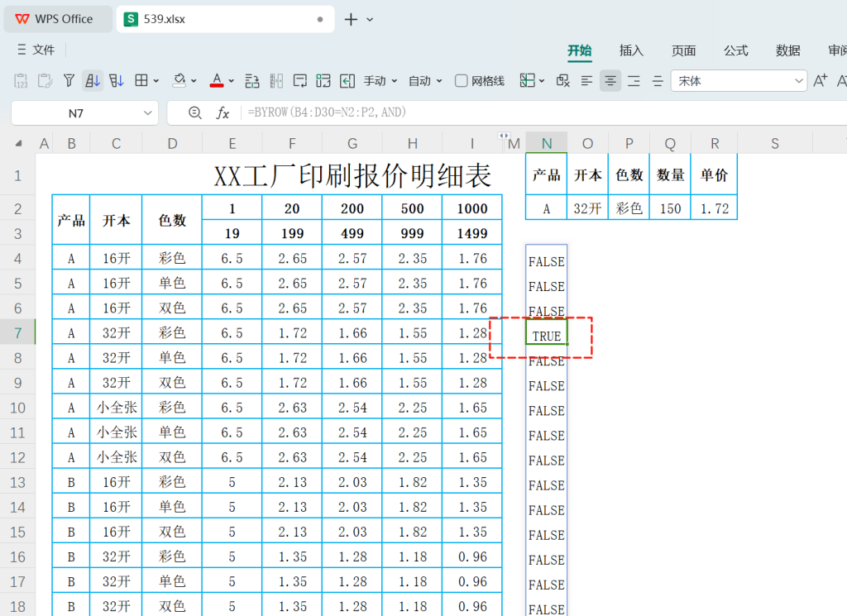847x616 pixels.
Task: Select the 产品 header in column N
Action: [x=547, y=174]
